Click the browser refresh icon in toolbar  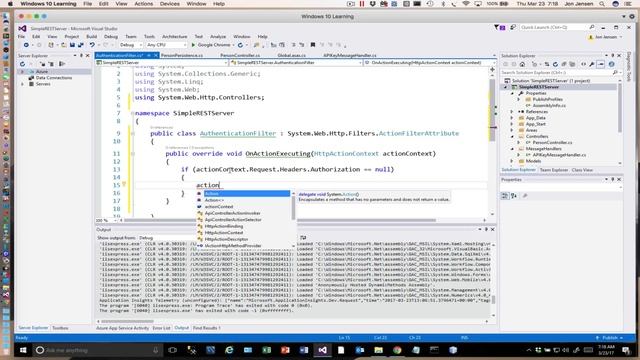240,45
